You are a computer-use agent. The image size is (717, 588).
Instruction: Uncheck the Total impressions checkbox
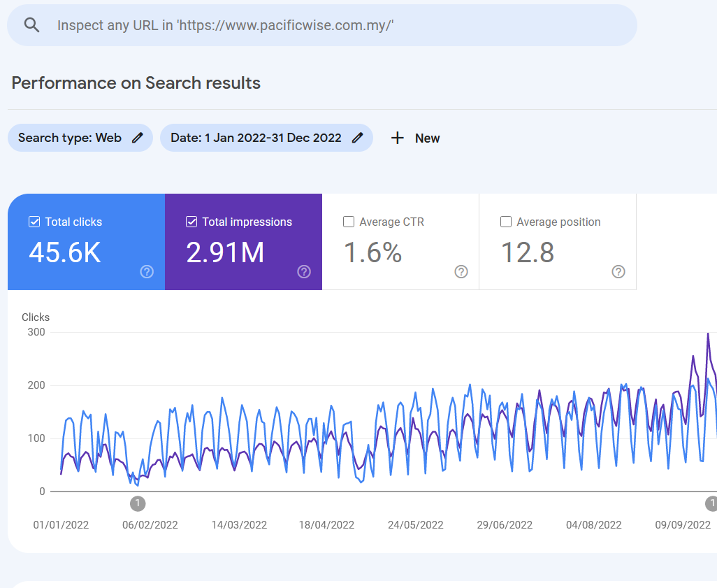[x=191, y=222]
